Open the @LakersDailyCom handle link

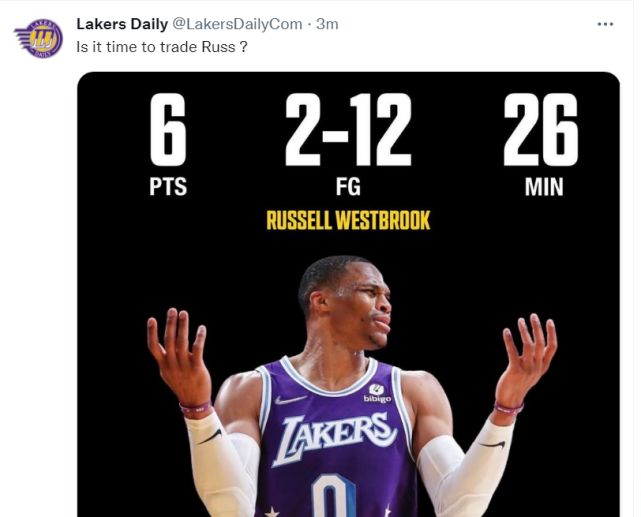point(244,24)
